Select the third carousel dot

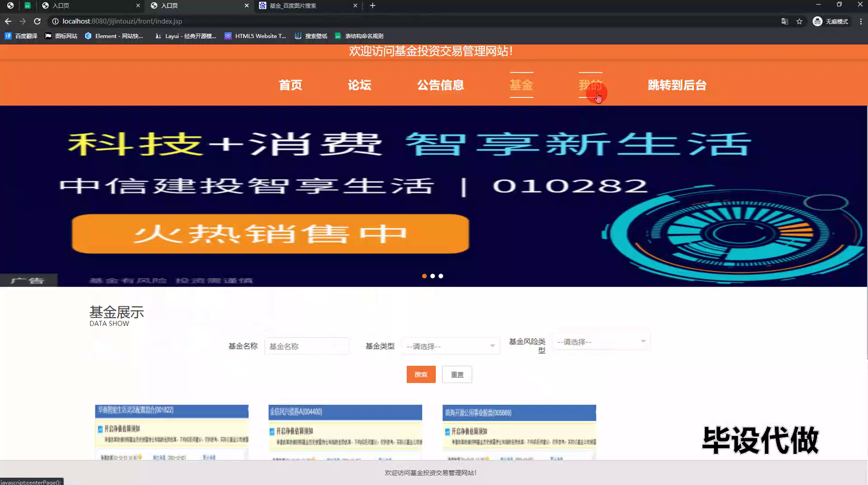(x=441, y=276)
